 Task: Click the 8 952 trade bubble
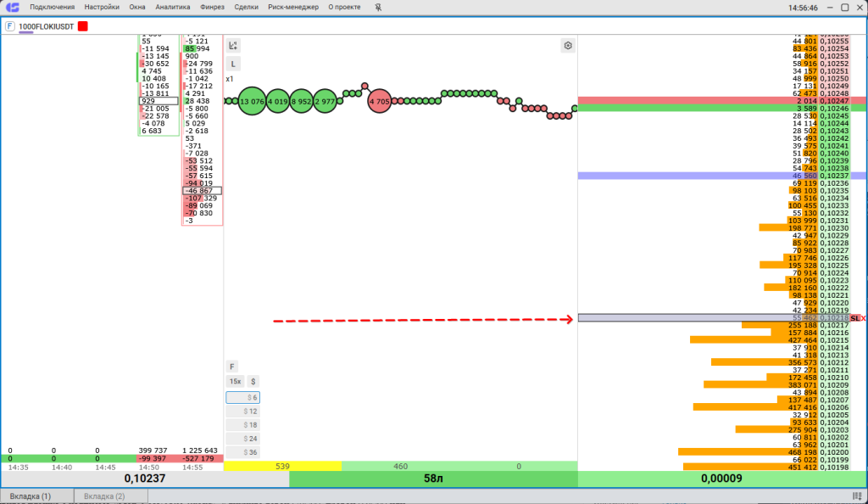pyautogui.click(x=301, y=101)
